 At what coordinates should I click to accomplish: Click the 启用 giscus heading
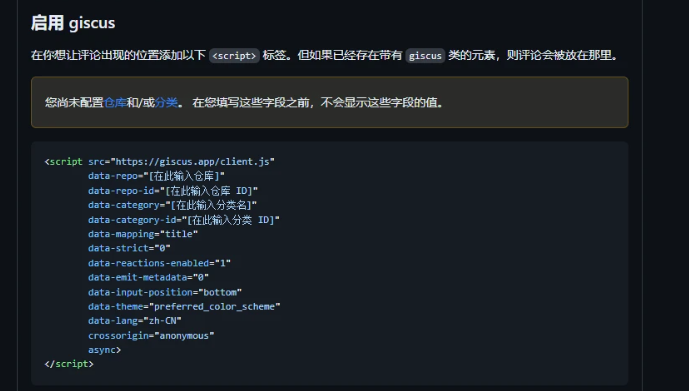(73, 23)
